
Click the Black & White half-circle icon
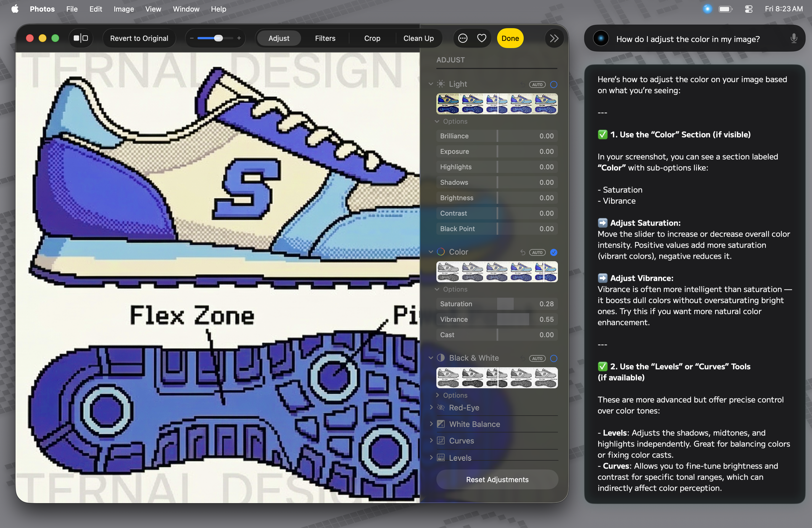point(441,358)
